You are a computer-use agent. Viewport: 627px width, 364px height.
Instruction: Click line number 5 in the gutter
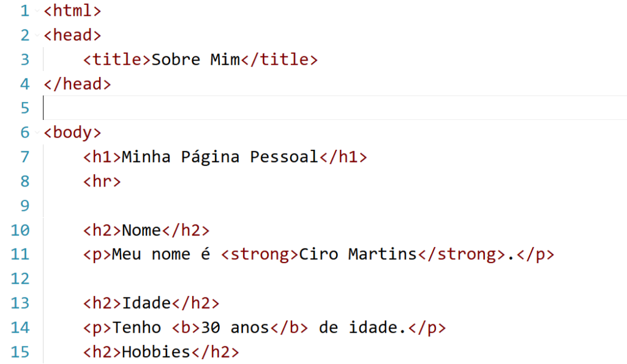(24, 108)
